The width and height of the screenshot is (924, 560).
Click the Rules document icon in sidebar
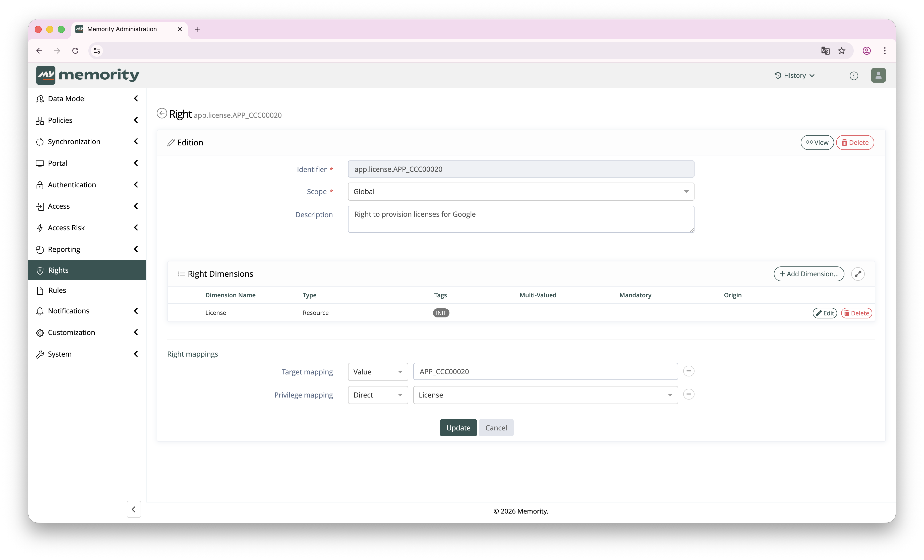[x=40, y=291]
